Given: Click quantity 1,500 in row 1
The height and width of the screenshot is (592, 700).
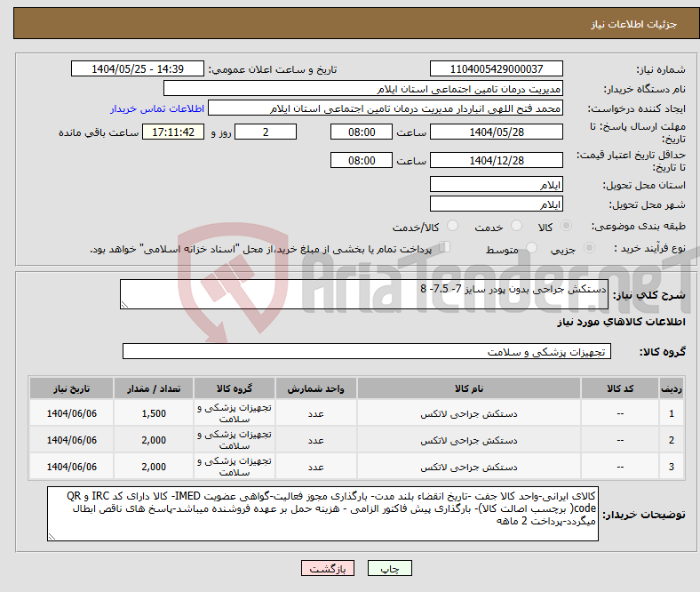Looking at the screenshot, I should click(154, 413).
